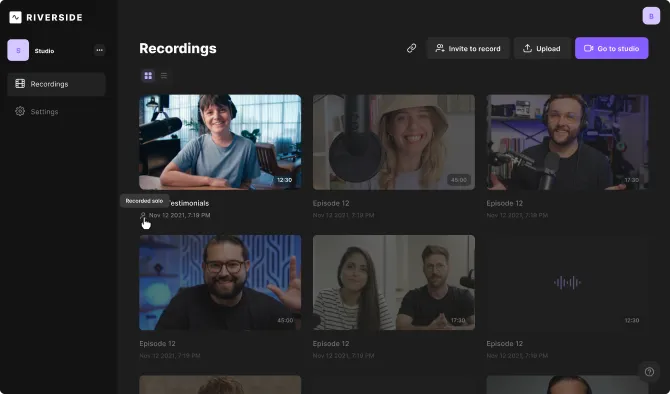Copy the studio link icon

coord(411,48)
